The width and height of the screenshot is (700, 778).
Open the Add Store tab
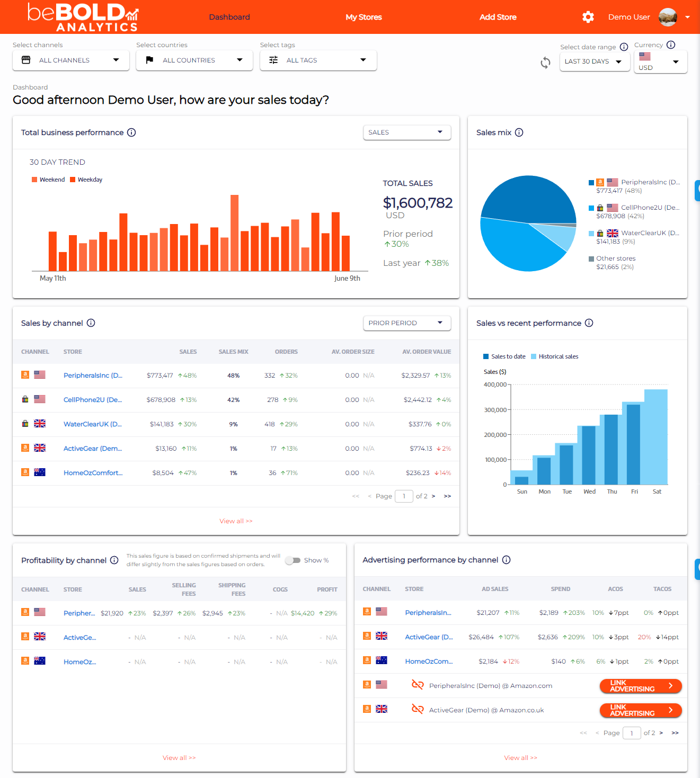pos(498,17)
